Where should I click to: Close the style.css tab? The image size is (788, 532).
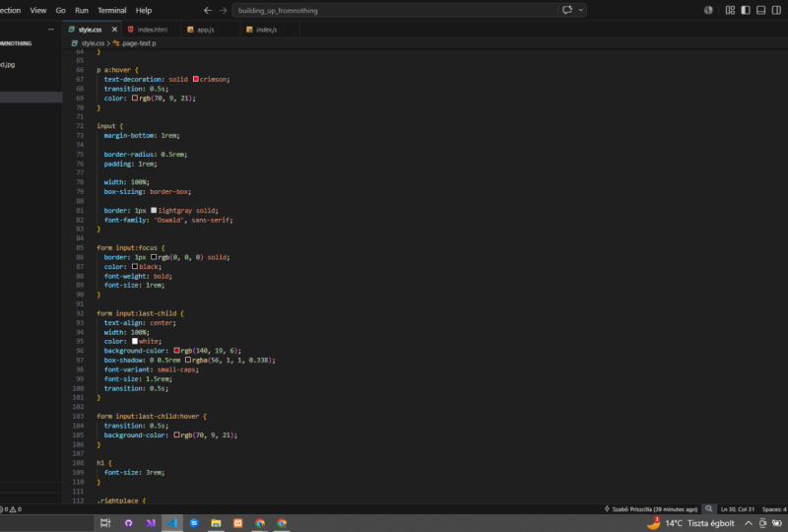(114, 30)
